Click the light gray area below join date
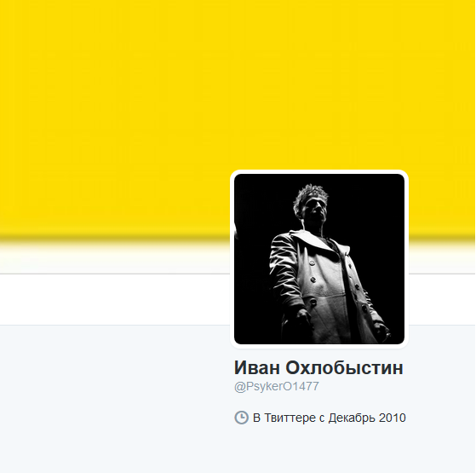The image size is (476, 473). (x=318, y=450)
